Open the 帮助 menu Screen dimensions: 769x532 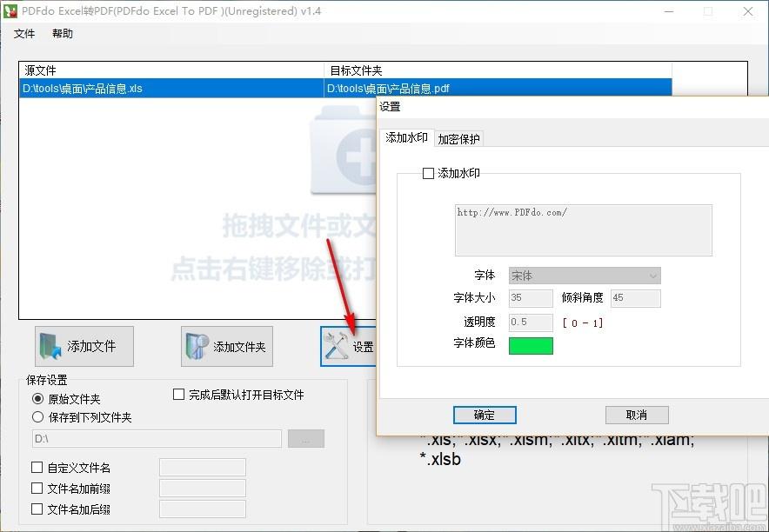63,33
